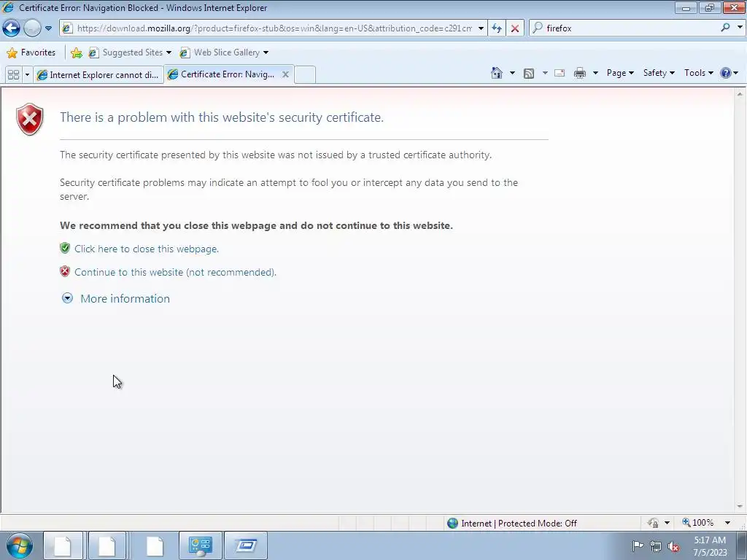This screenshot has height=560, width=747.
Task: Open the third blank taskbar document icon
Action: [x=155, y=545]
